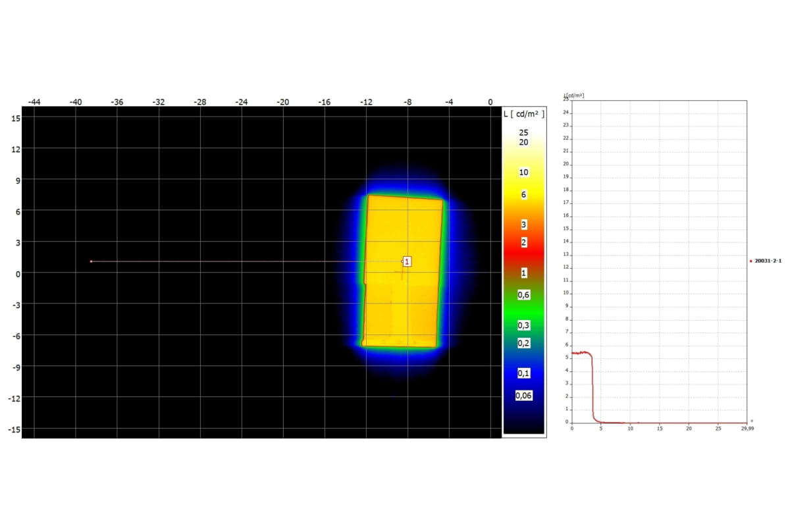Click the cd/m² unit label above the graph
This screenshot has width=790, height=532.
coord(575,95)
